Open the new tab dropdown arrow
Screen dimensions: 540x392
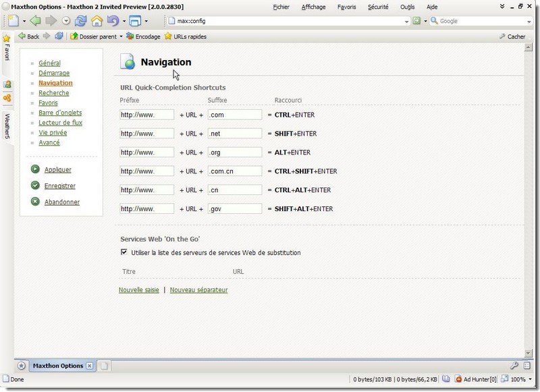coord(24,22)
